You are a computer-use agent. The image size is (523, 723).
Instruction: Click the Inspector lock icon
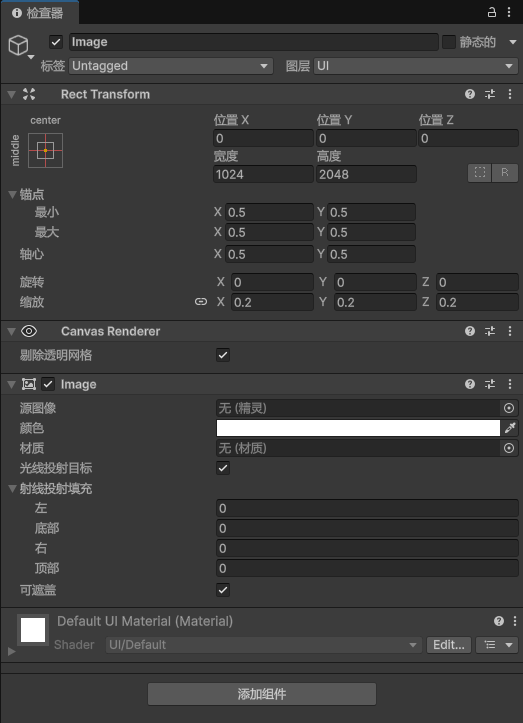tap(492, 12)
